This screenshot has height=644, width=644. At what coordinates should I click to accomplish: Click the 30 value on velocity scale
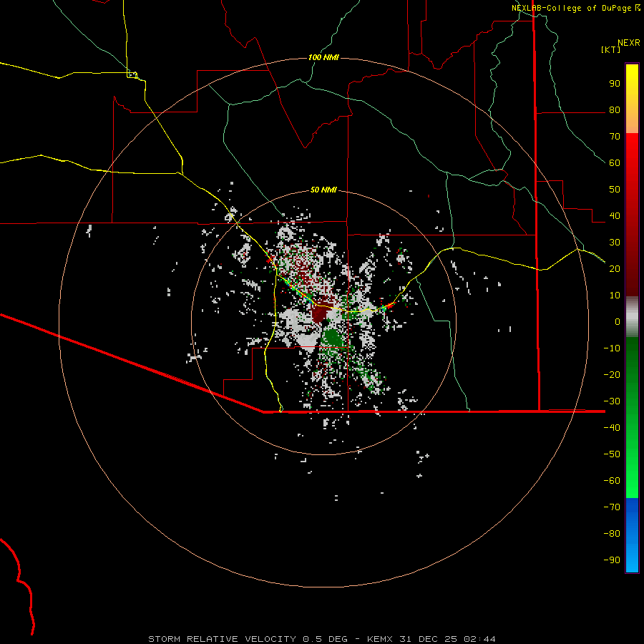coord(615,243)
